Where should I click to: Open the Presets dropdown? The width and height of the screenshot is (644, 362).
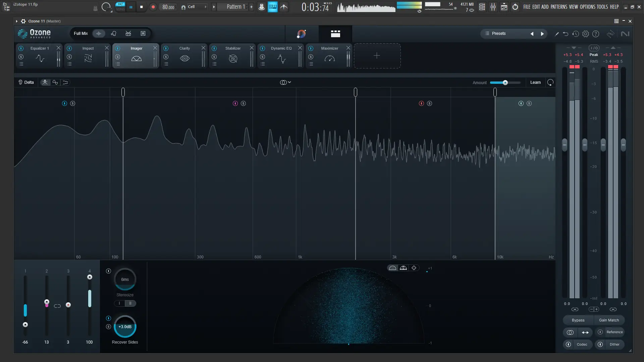(x=499, y=34)
